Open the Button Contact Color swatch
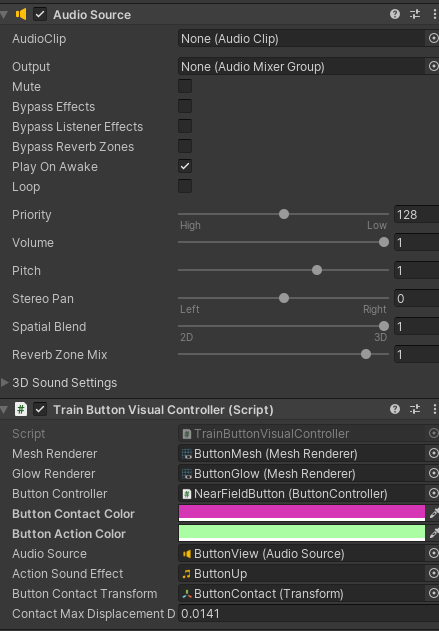 point(302,513)
